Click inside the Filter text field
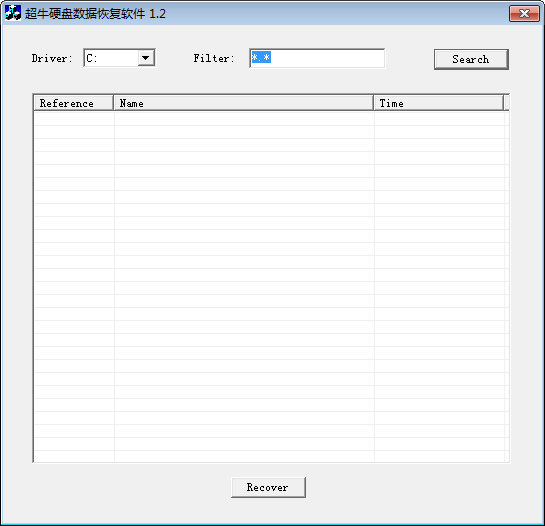The image size is (545, 526). click(317, 58)
